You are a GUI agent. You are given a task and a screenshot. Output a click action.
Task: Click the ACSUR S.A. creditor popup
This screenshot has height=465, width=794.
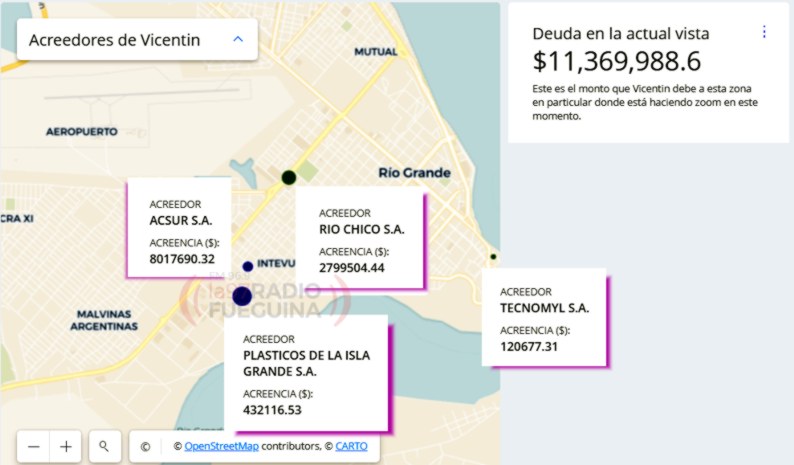click(179, 228)
